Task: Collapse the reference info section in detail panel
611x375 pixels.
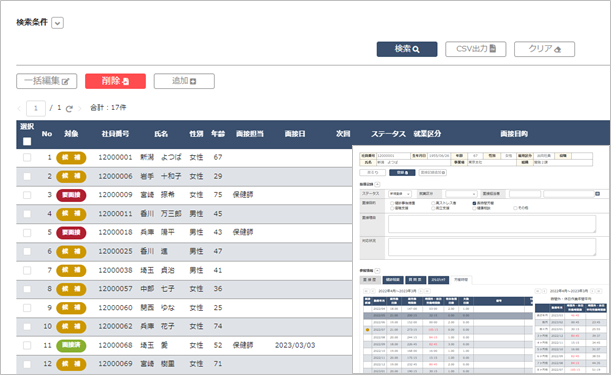Action: click(x=377, y=271)
